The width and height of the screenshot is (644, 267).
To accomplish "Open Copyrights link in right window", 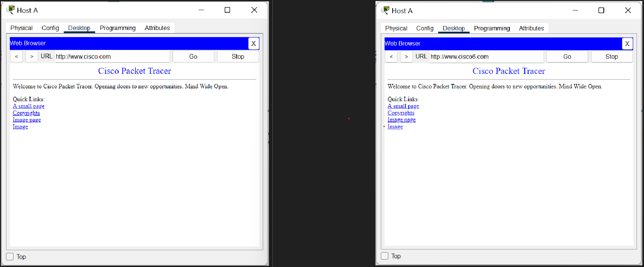I will pos(401,113).
